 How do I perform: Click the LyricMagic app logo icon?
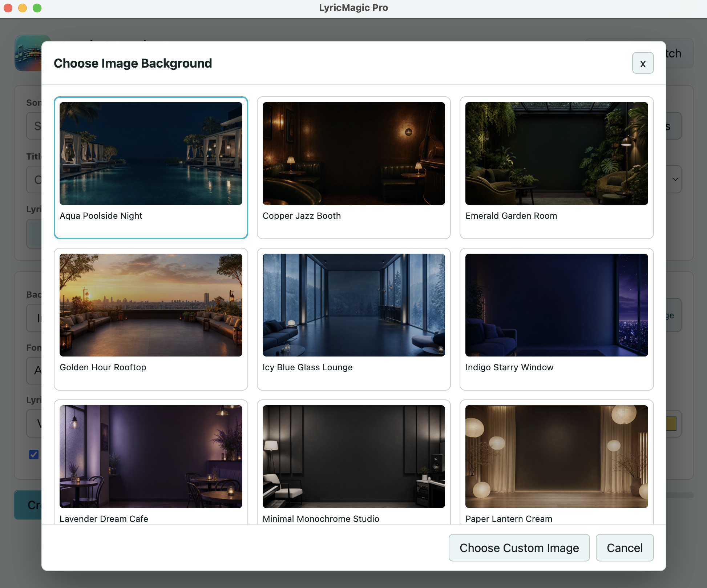28,53
